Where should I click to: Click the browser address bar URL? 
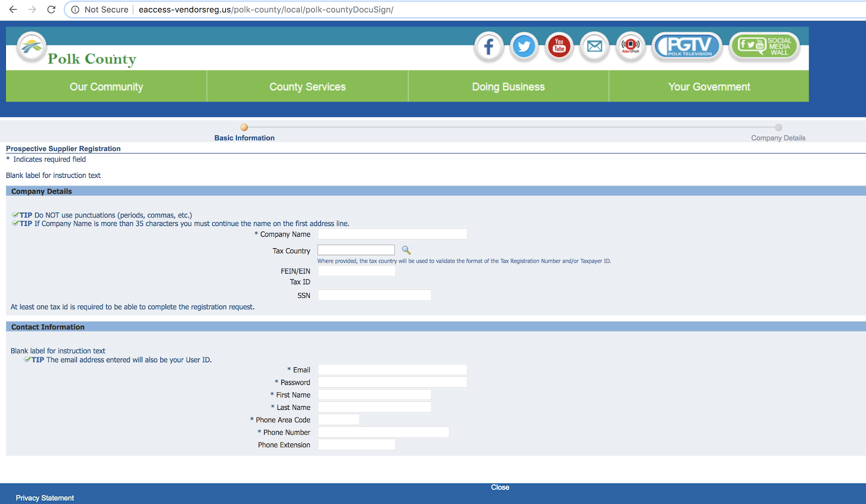pyautogui.click(x=266, y=10)
